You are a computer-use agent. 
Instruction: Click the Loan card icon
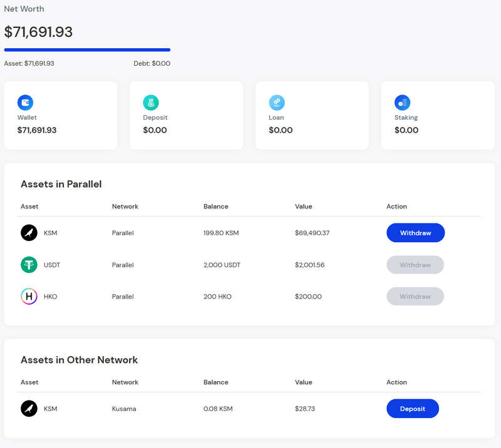pos(277,103)
